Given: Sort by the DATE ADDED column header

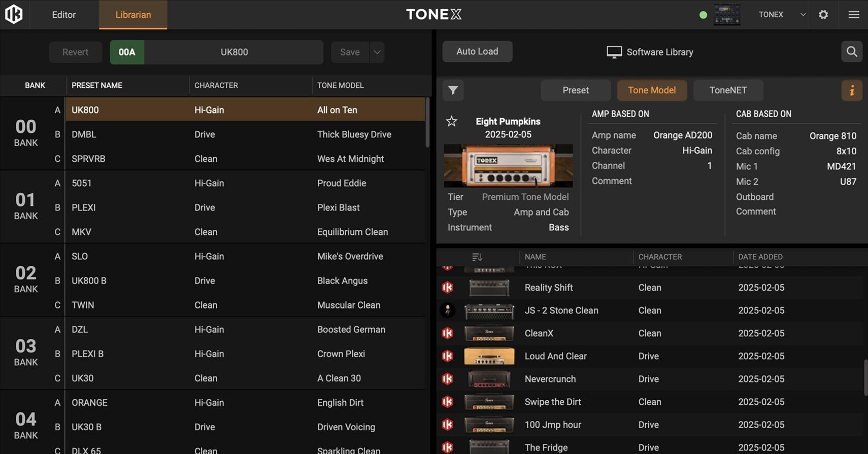Looking at the screenshot, I should pyautogui.click(x=760, y=257).
